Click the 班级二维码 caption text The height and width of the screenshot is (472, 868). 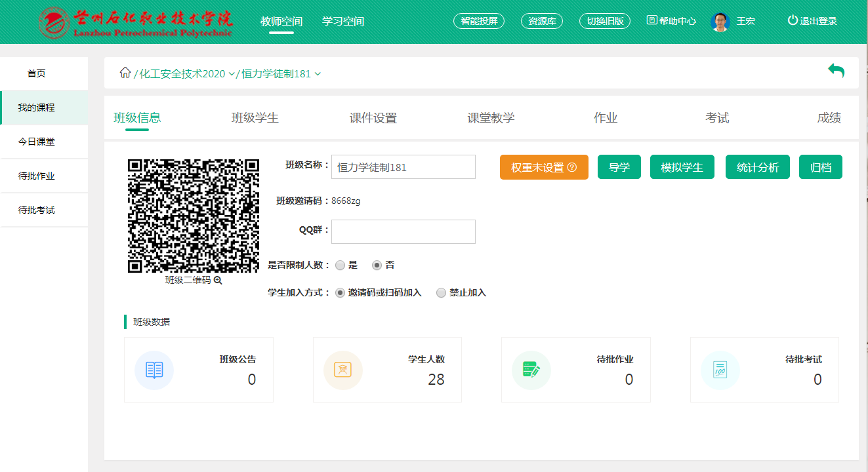click(x=188, y=280)
